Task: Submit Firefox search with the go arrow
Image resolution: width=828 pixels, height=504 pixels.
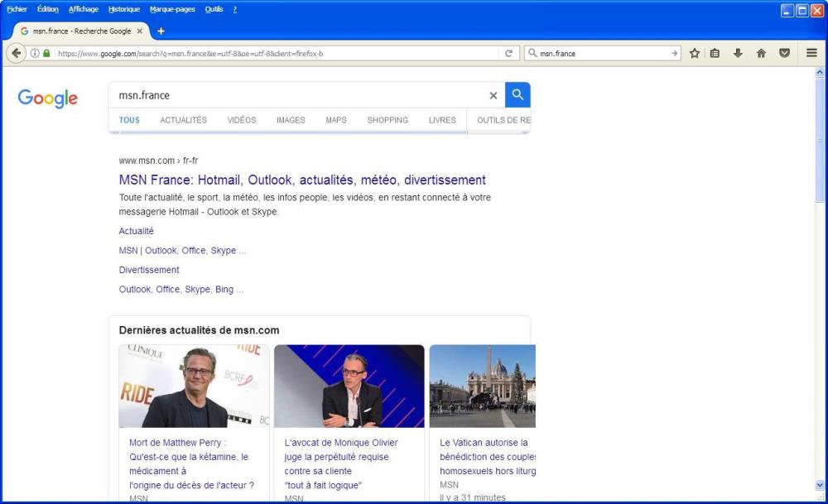Action: 674,53
